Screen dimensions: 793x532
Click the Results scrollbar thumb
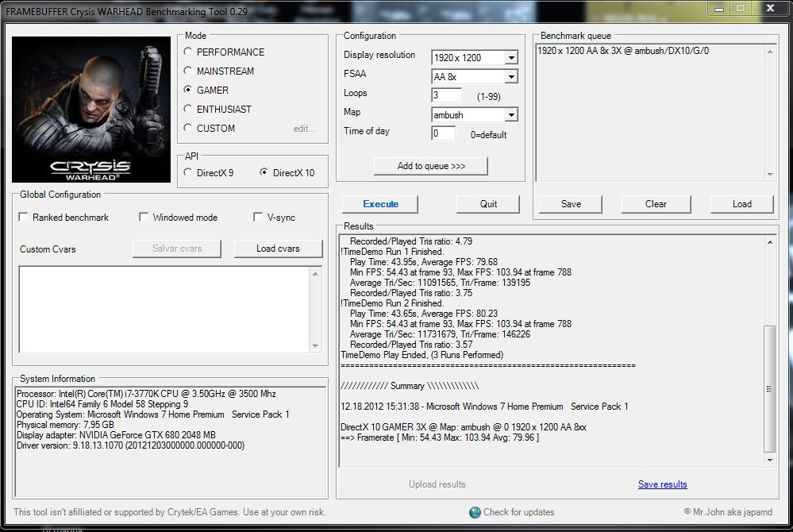pos(770,389)
